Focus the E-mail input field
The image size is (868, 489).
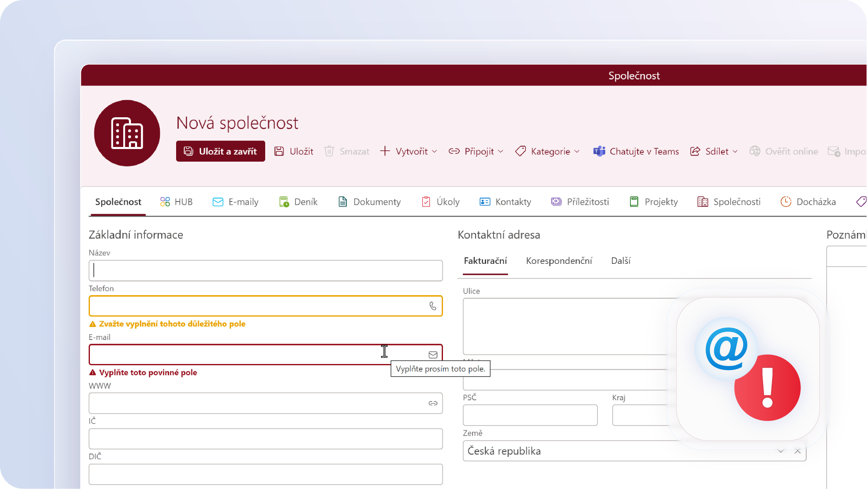[266, 355]
